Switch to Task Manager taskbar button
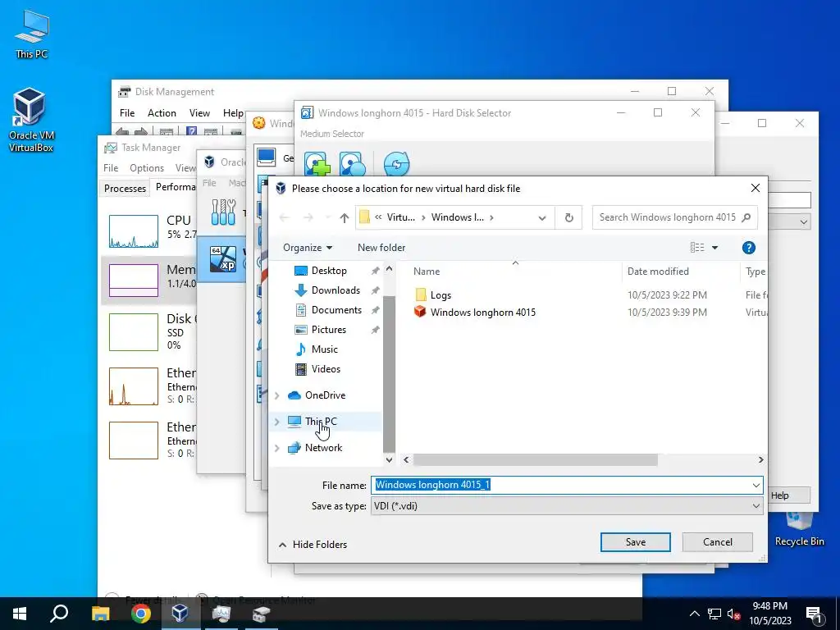Screen dimensions: 840x630 [x=221, y=614]
